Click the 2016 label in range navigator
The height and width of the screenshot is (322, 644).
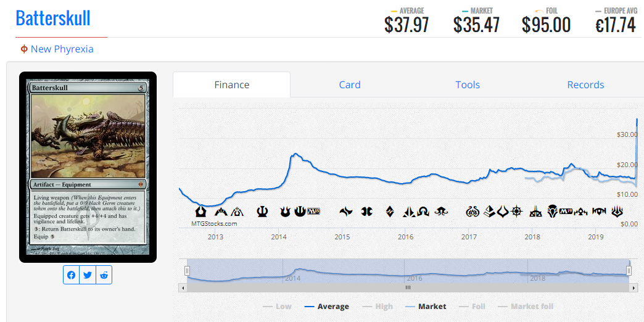pyautogui.click(x=415, y=278)
